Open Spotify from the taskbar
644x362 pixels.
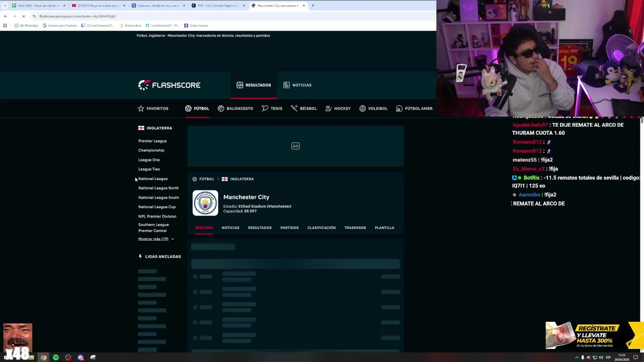(x=56, y=357)
